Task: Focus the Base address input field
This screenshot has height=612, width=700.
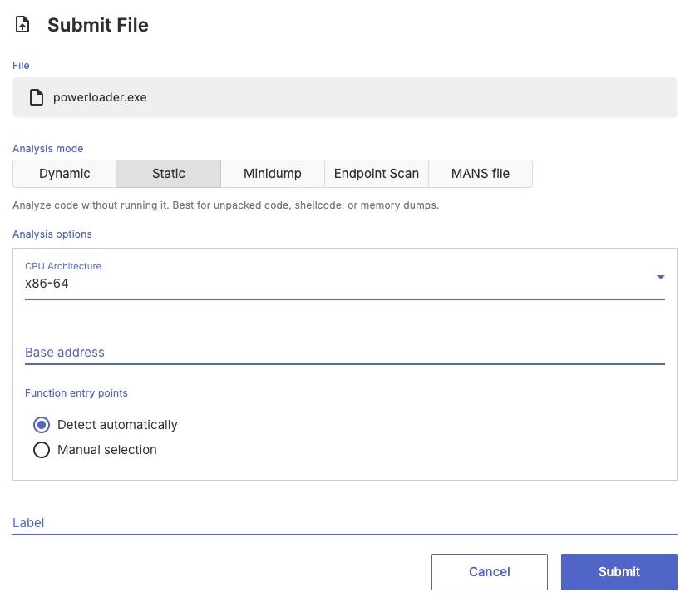Action: coord(344,353)
